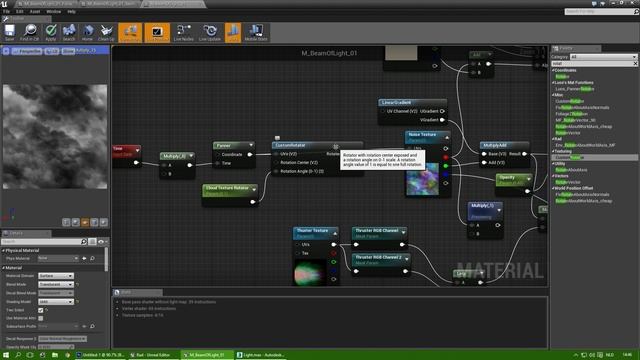Viewport: 640px width, 360px height.
Task: Run Clean Up on the graph
Action: click(x=106, y=32)
